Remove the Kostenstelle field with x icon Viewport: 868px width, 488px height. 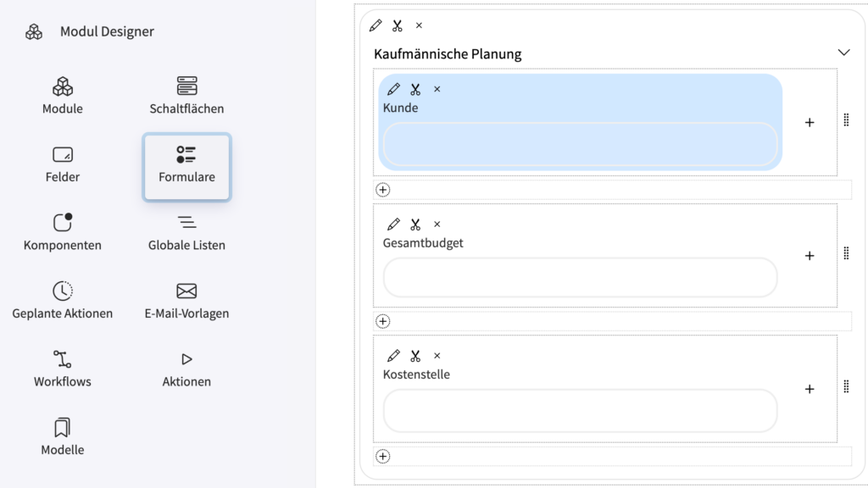pyautogui.click(x=437, y=356)
